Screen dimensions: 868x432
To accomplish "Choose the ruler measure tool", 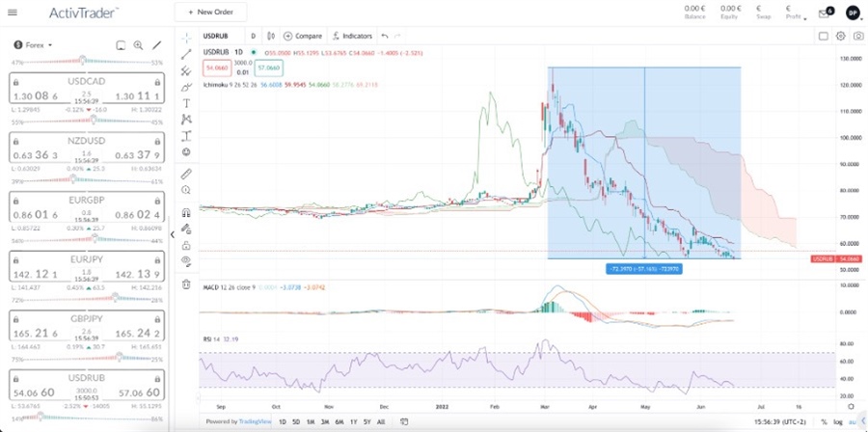I will tap(186, 175).
